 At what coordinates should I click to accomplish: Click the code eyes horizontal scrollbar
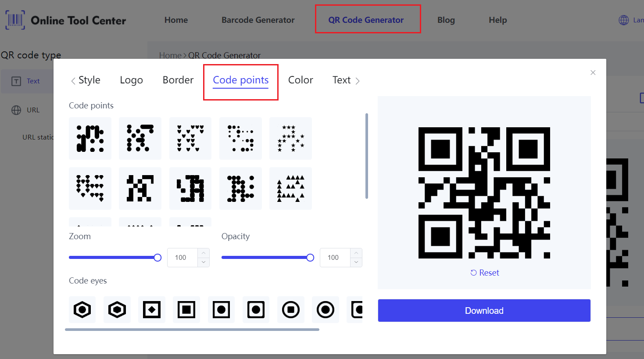192,330
